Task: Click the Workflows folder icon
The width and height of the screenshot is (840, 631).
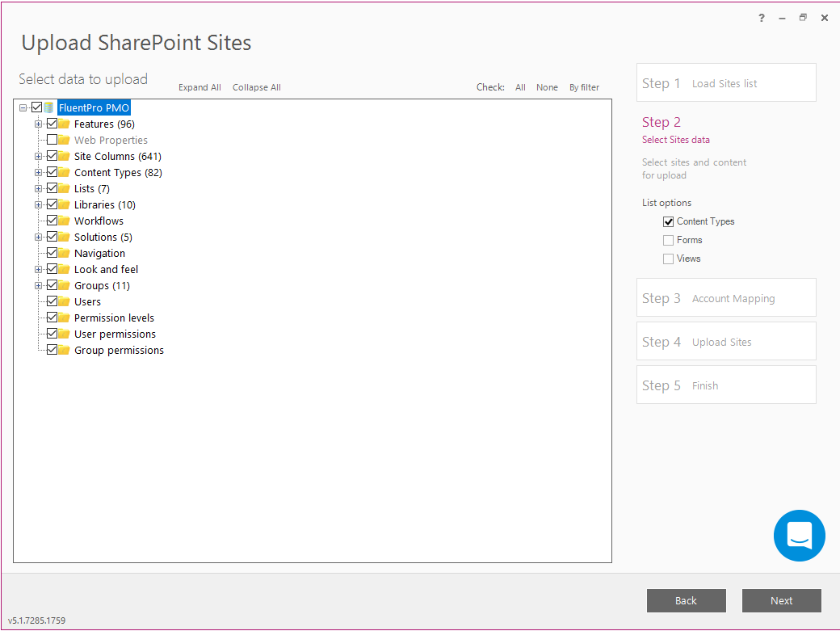Action: (x=64, y=221)
